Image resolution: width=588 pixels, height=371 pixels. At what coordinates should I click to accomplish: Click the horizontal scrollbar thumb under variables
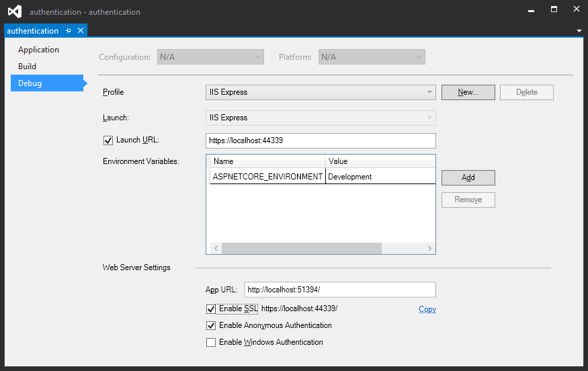pyautogui.click(x=301, y=249)
